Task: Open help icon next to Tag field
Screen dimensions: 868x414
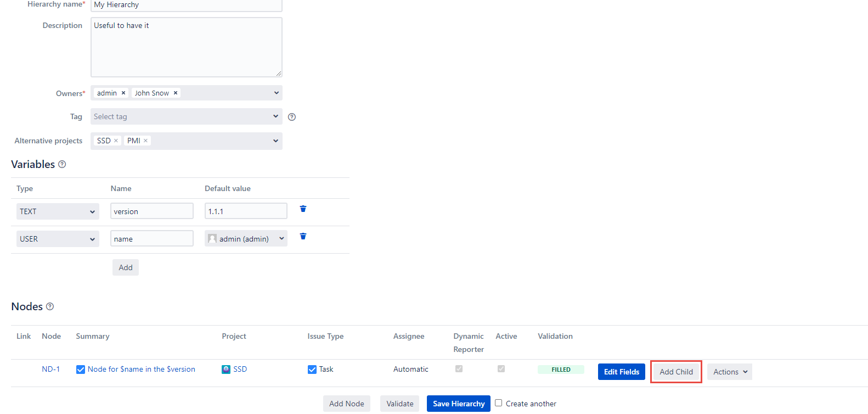Action: 292,117
